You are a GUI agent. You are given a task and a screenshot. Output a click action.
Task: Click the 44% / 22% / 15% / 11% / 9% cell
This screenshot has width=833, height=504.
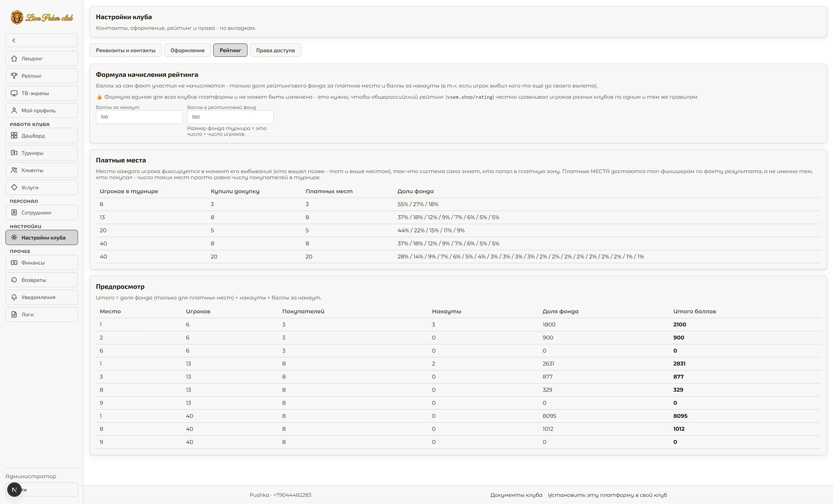click(x=431, y=231)
